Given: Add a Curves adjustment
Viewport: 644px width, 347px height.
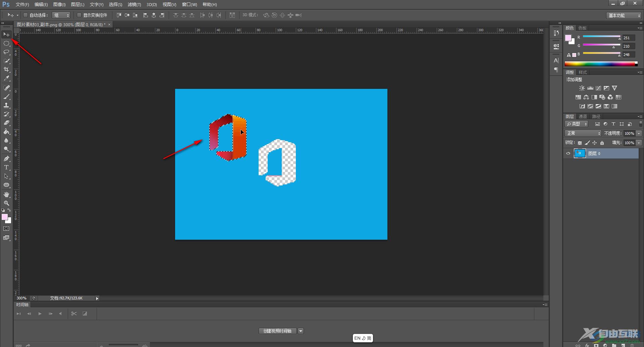Looking at the screenshot, I should (598, 88).
